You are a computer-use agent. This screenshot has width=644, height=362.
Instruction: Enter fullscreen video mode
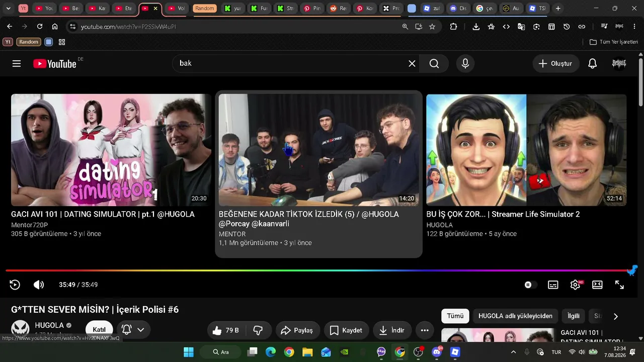pyautogui.click(x=619, y=285)
